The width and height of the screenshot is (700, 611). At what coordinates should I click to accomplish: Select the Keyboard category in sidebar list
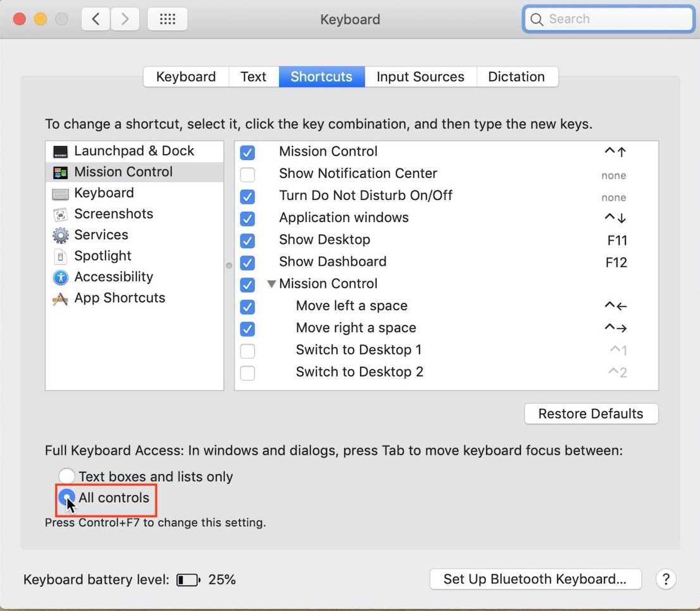(104, 193)
